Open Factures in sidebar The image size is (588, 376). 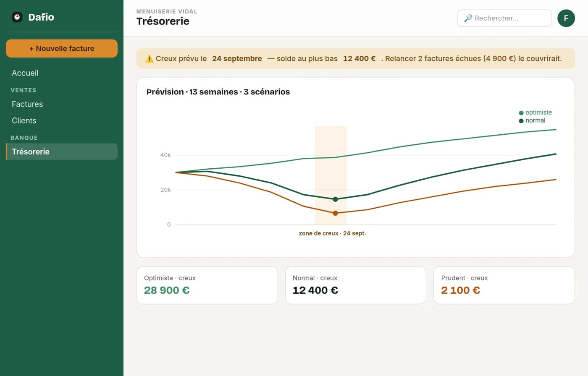pos(62,104)
